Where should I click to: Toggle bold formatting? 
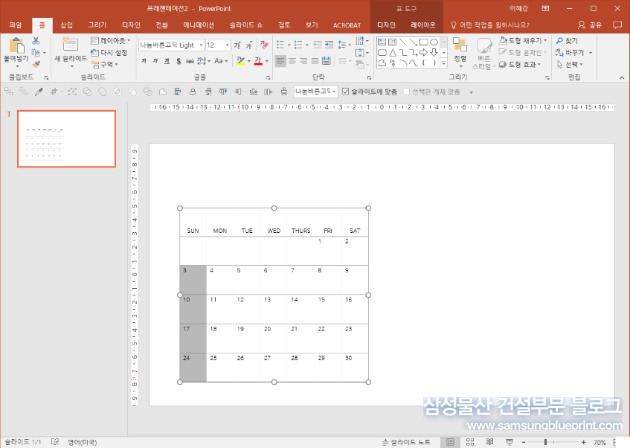point(144,61)
